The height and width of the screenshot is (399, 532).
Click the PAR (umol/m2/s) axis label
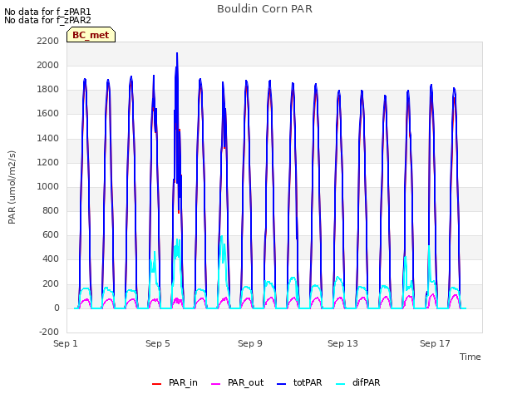(x=12, y=187)
